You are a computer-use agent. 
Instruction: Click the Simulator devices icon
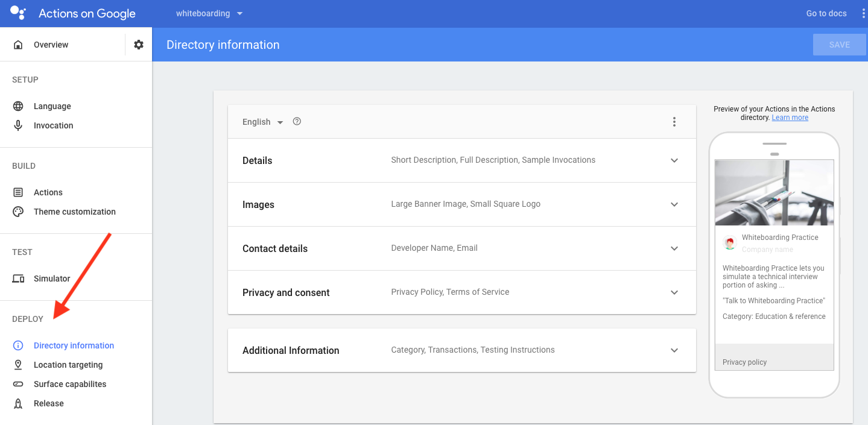18,279
